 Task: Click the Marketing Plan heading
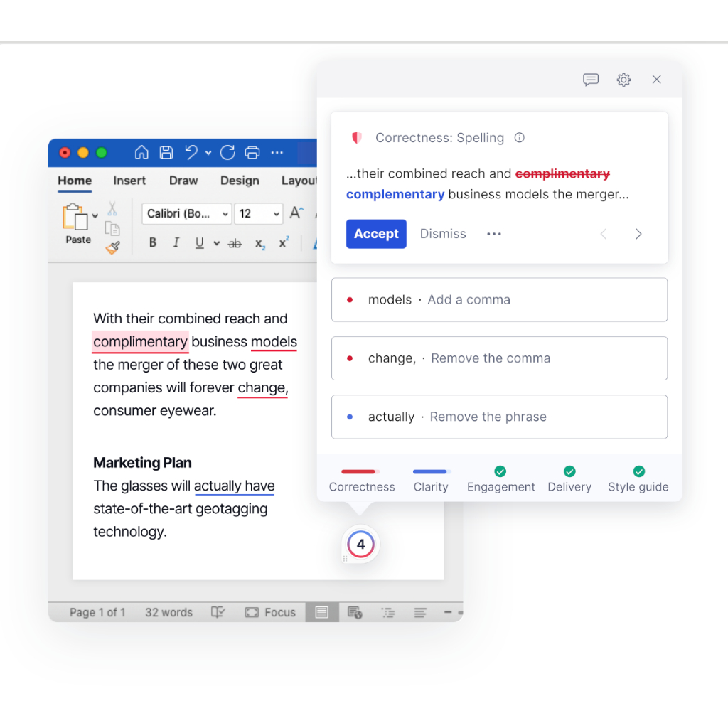click(142, 462)
